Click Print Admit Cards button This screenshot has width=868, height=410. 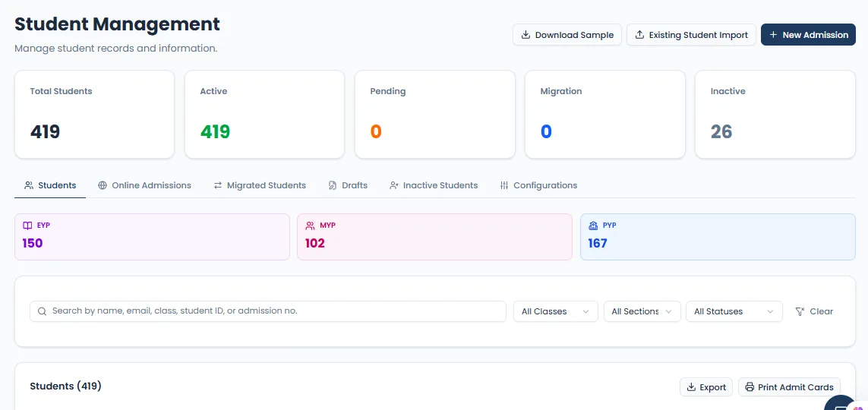(x=789, y=387)
